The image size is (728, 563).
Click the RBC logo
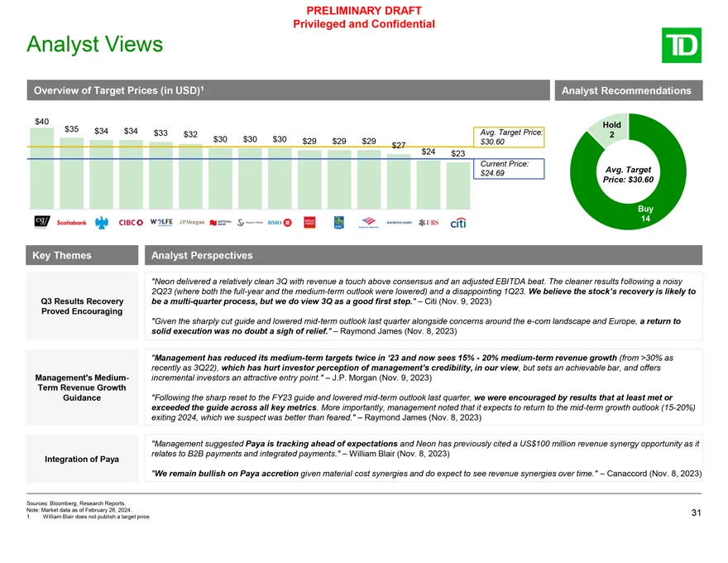point(339,223)
